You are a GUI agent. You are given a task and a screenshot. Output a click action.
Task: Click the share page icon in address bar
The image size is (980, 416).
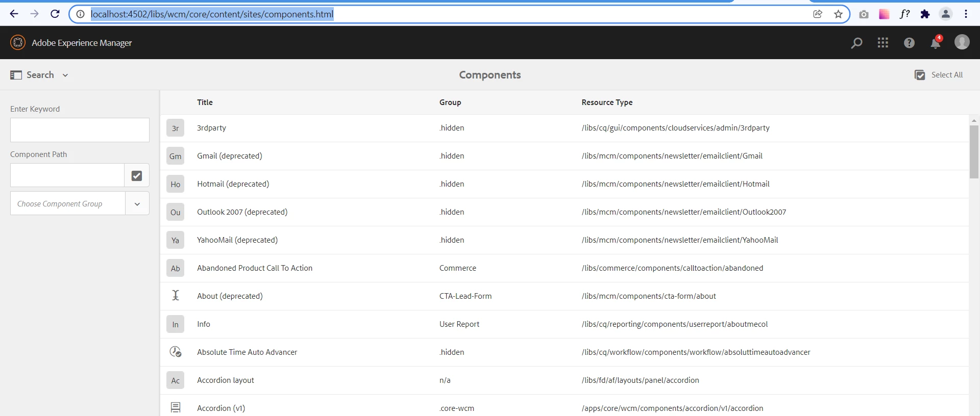tap(818, 14)
